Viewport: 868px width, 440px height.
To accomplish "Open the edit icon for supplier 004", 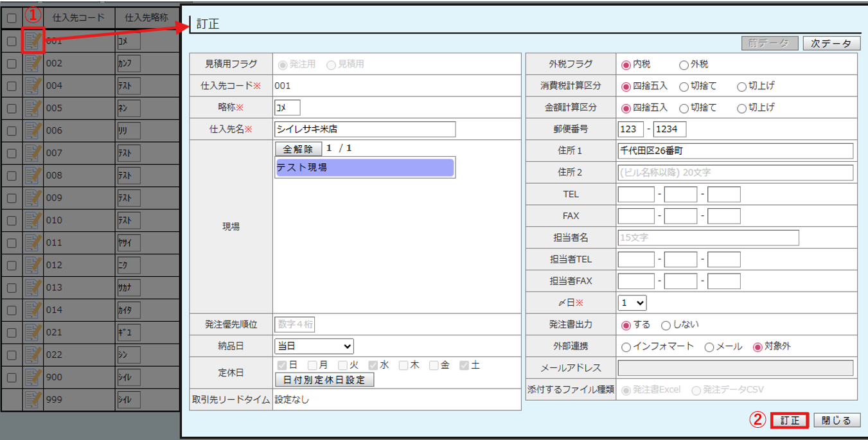I will pyautogui.click(x=32, y=85).
